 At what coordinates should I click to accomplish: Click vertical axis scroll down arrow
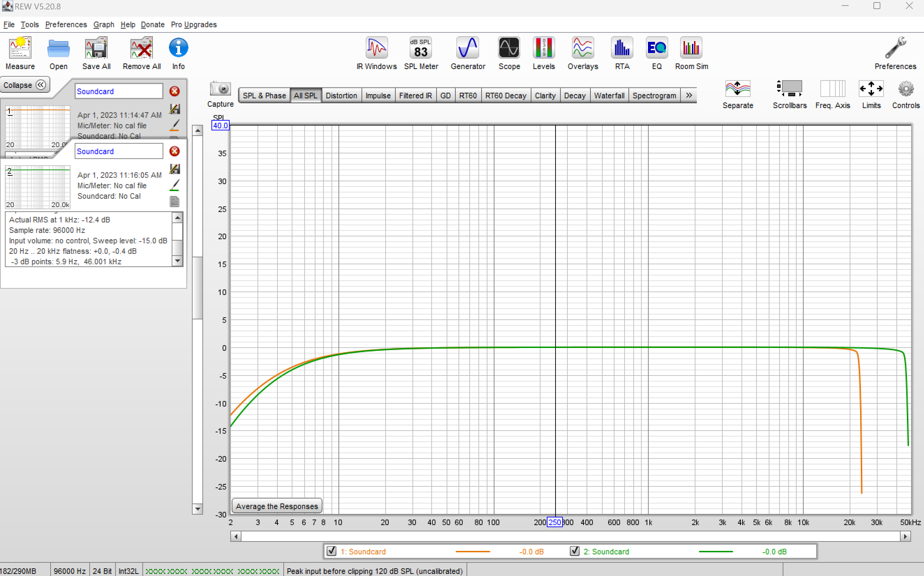point(198,509)
